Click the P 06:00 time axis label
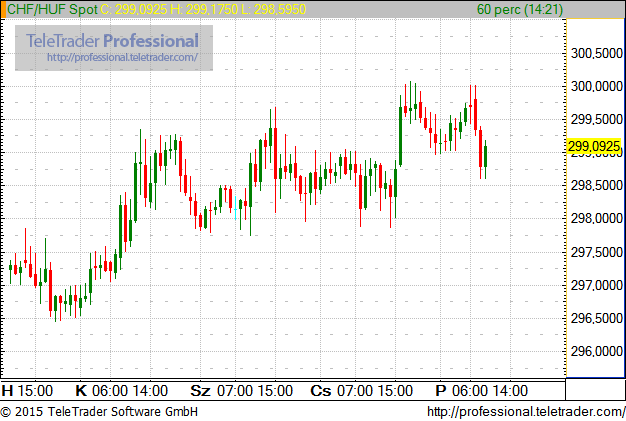 462,391
